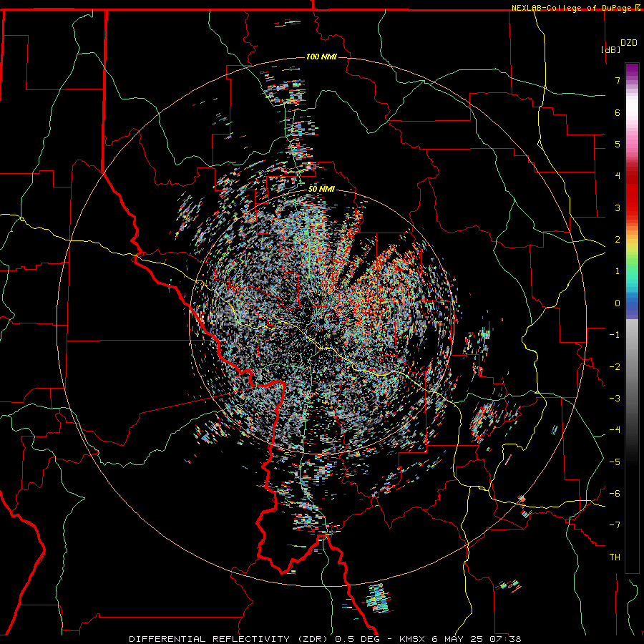This screenshot has width=644, height=644.
Task: Click the 1 value on the dB scale
Action: point(618,271)
